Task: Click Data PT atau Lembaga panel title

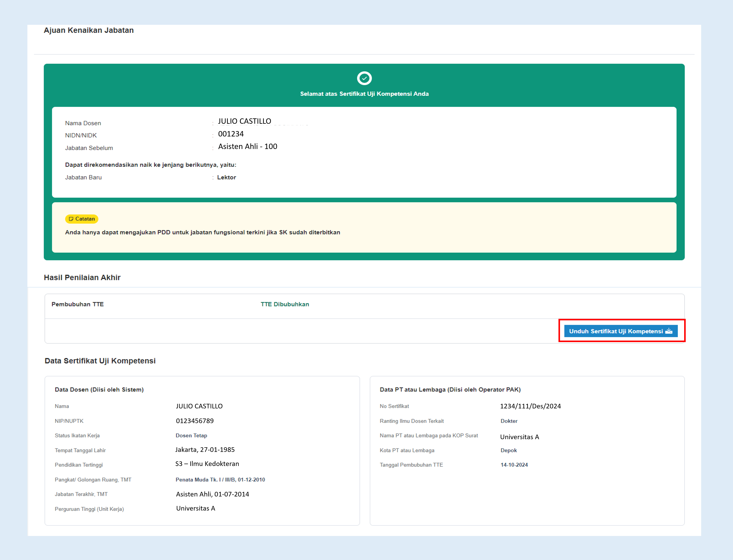Action: [450, 390]
